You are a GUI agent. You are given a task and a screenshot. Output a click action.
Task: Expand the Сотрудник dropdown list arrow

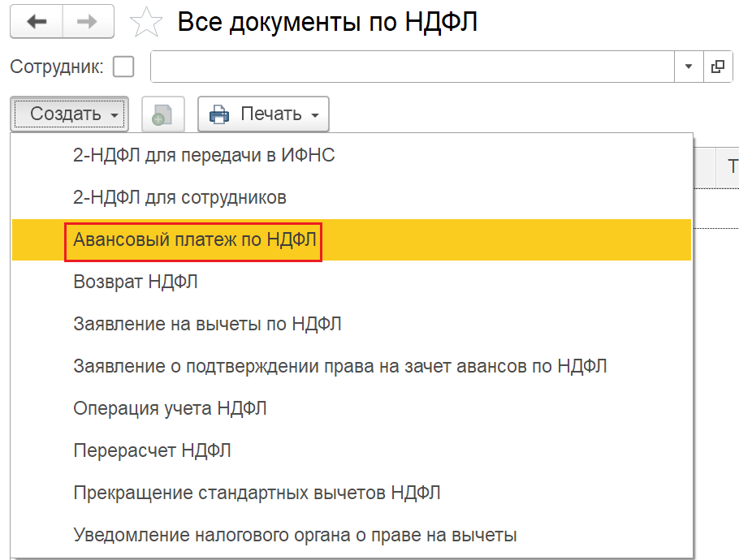click(x=689, y=67)
